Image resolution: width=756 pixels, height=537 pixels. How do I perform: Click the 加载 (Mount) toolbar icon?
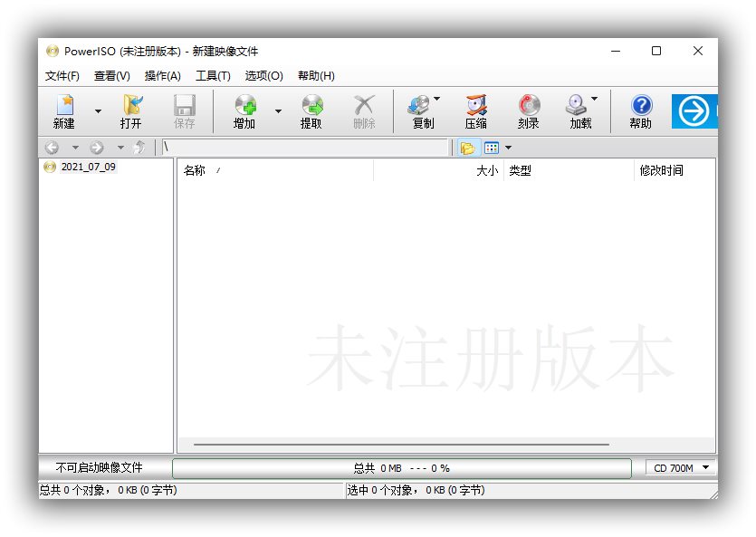(576, 105)
